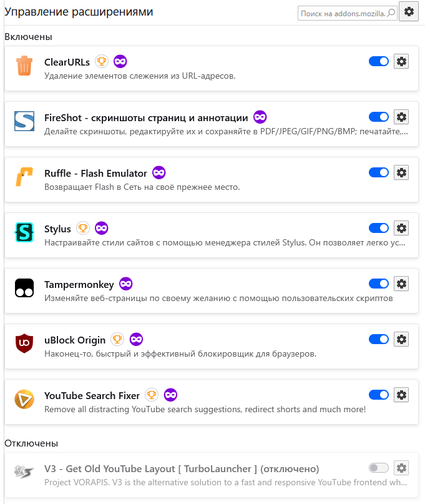Viewport: 425px width, 504px height.
Task: Click the uBlock Origin shield icon
Action: tap(24, 343)
